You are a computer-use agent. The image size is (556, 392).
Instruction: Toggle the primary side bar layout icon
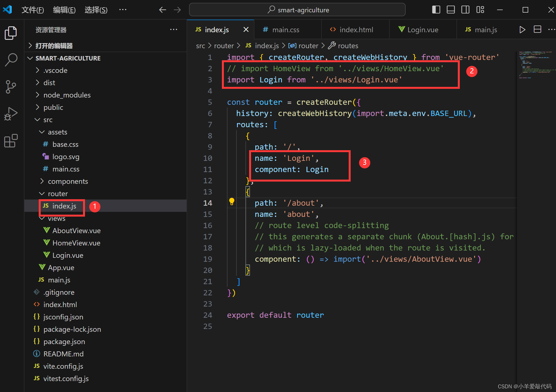[436, 10]
